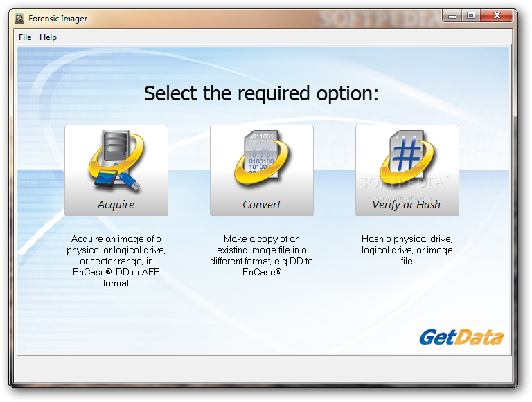Click the Forensic Imager title bar icon
Image resolution: width=532 pixels, height=402 pixels.
tap(19, 18)
